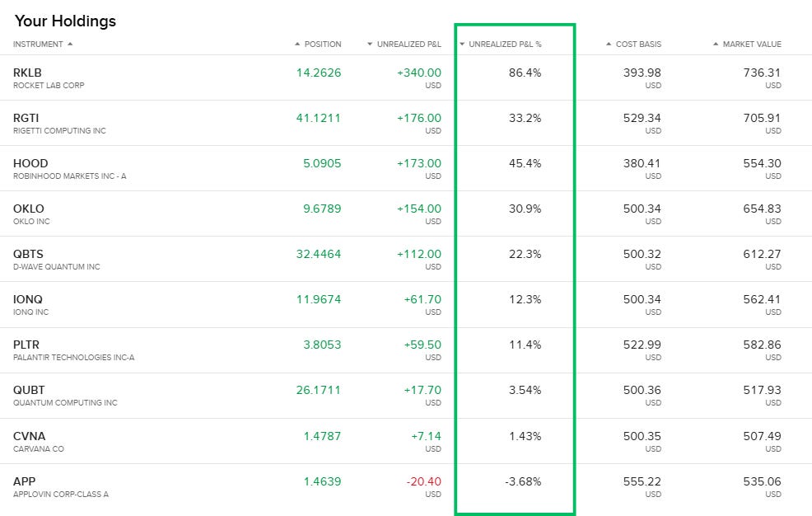The image size is (812, 516).
Task: Sort by the POSITION column header
Action: pos(323,44)
